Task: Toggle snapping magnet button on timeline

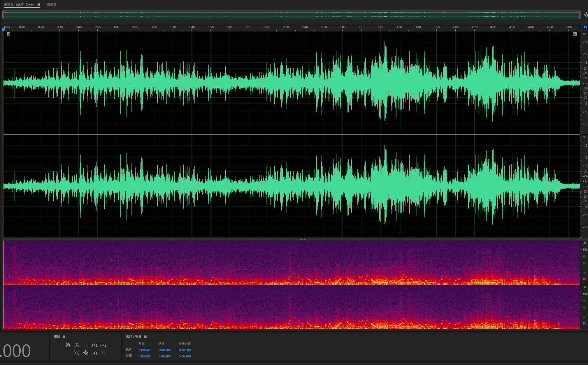Action: [x=585, y=27]
